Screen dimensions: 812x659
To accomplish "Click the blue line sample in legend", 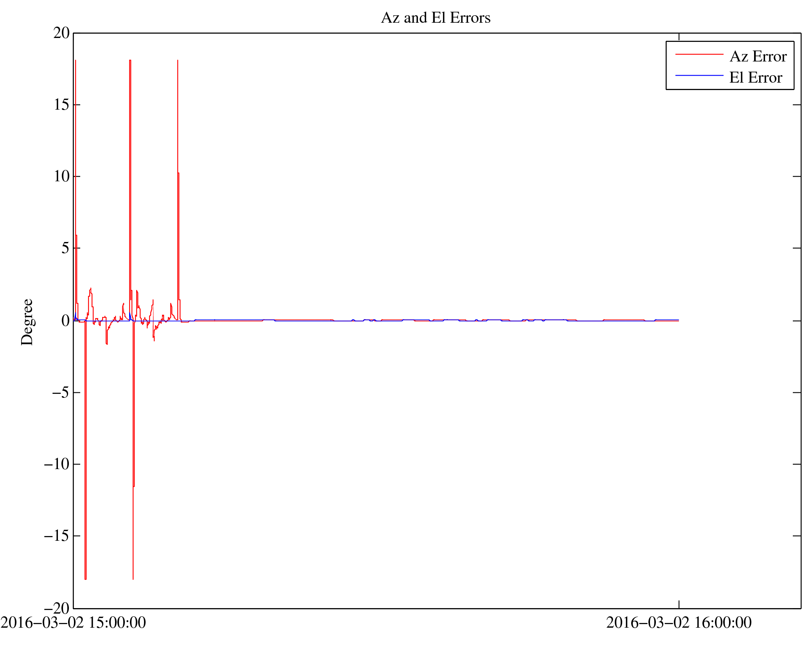I will click(699, 75).
